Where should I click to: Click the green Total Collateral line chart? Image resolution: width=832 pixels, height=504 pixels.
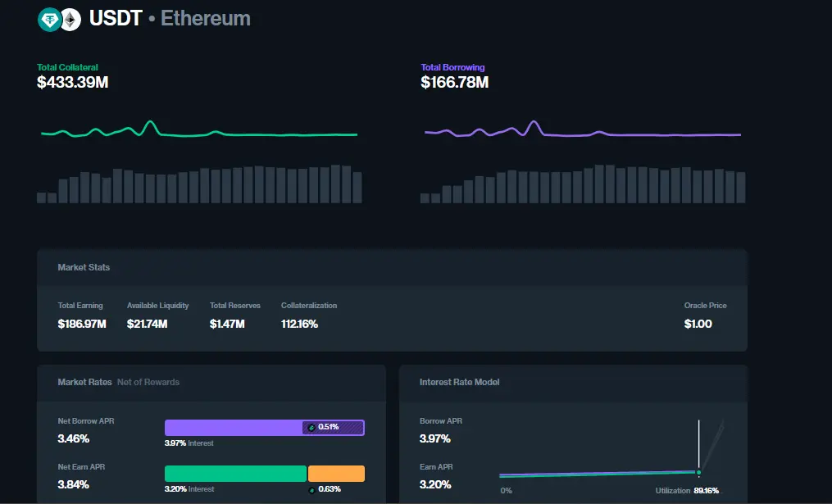click(199, 130)
